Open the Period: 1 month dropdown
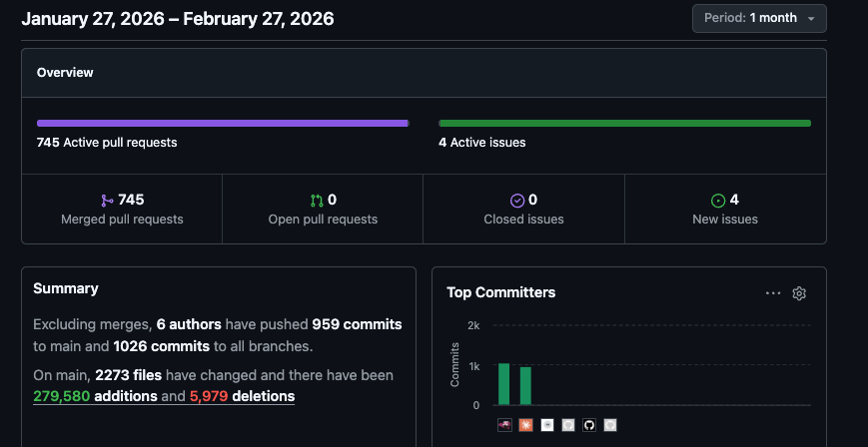 tap(759, 18)
